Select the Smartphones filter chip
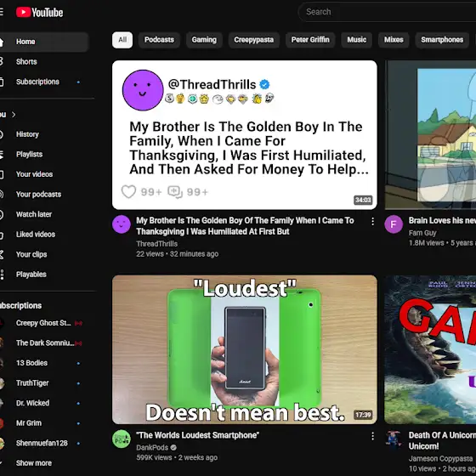This screenshot has height=476, width=476. point(442,40)
